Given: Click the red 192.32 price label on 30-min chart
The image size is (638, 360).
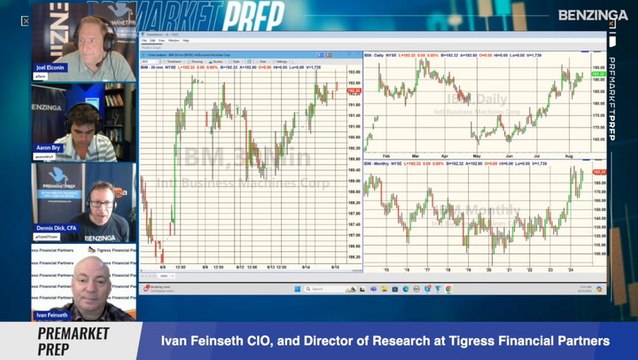Looking at the screenshot, I should point(354,91).
